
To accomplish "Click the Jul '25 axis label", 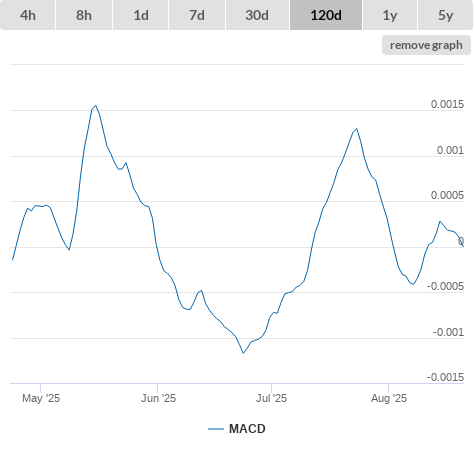I will [271, 398].
